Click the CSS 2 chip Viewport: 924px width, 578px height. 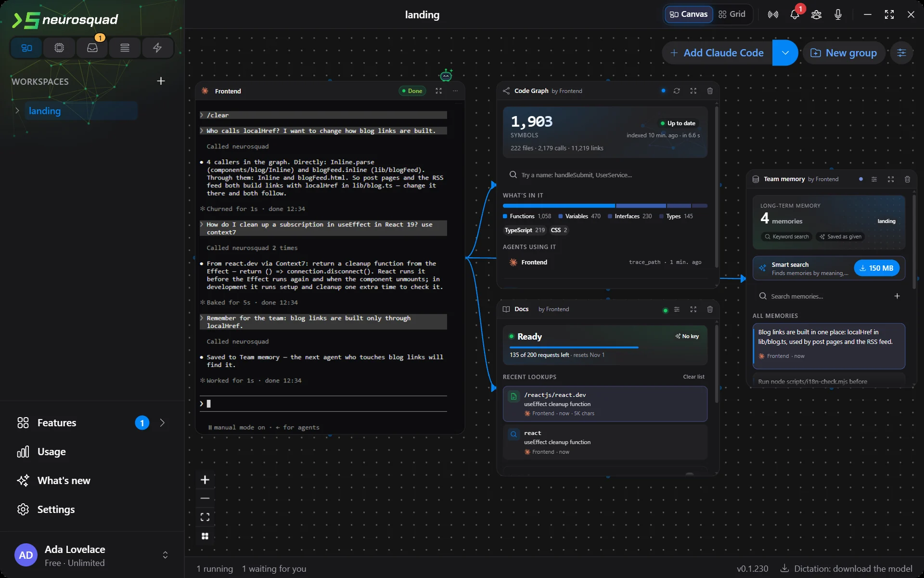pos(559,230)
